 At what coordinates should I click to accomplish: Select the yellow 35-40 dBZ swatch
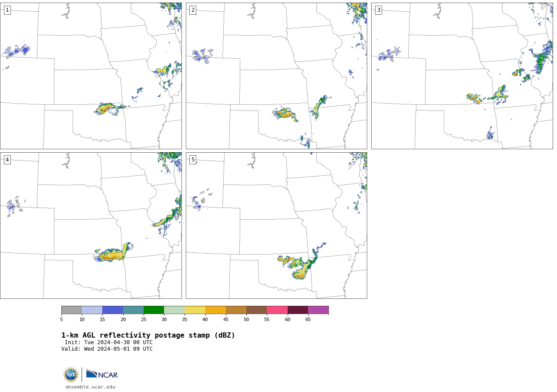pyautogui.click(x=195, y=310)
